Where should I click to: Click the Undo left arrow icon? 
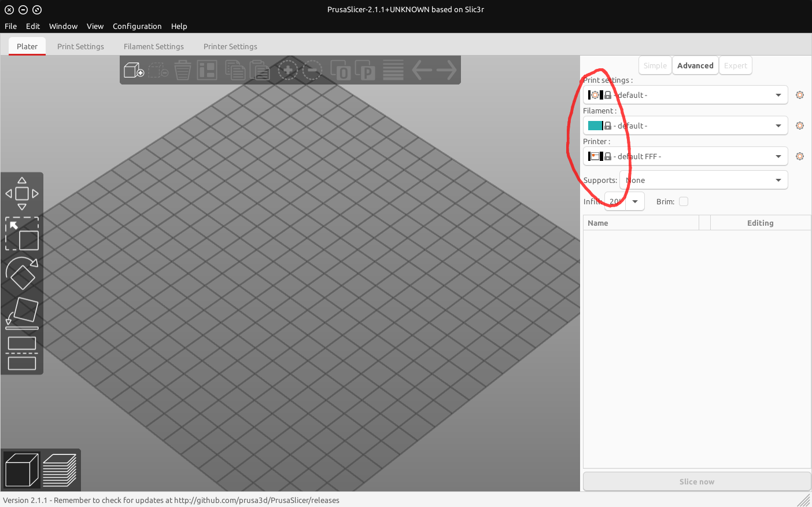point(422,71)
